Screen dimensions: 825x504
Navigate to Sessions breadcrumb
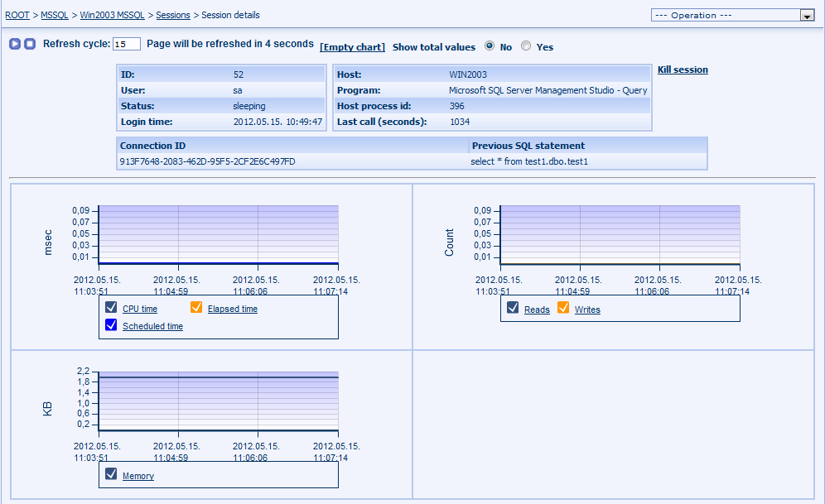[x=173, y=15]
